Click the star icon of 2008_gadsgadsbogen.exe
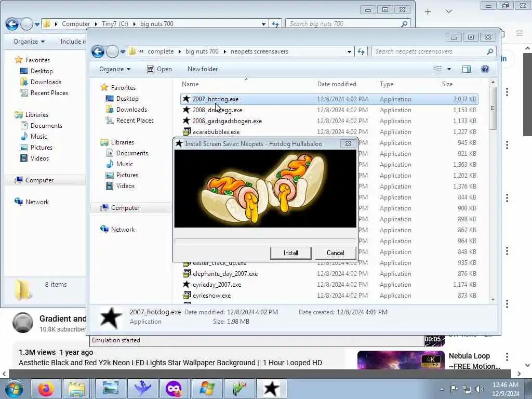Screen dimensions: 532x399 click(x=187, y=121)
